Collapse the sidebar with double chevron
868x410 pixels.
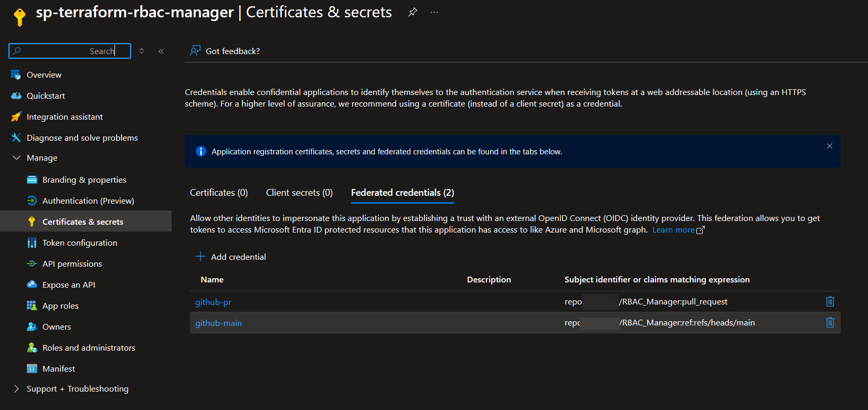[x=161, y=51]
